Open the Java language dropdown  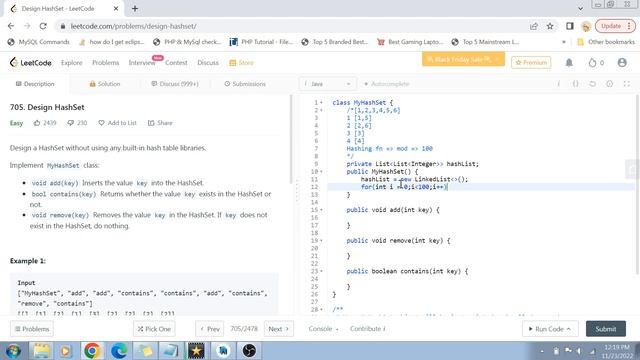(327, 84)
